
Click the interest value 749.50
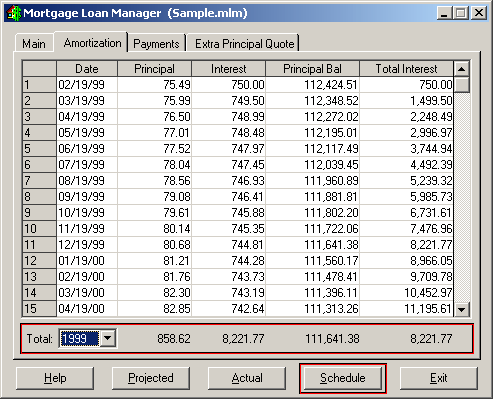pos(228,101)
